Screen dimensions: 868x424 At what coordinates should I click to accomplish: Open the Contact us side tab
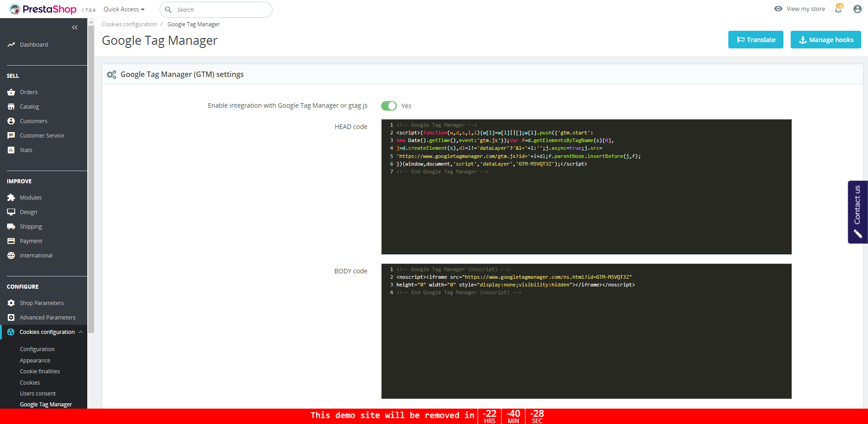pos(858,212)
